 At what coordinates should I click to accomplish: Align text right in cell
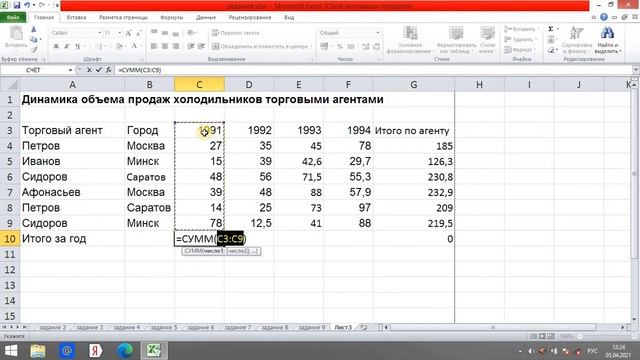[176, 46]
